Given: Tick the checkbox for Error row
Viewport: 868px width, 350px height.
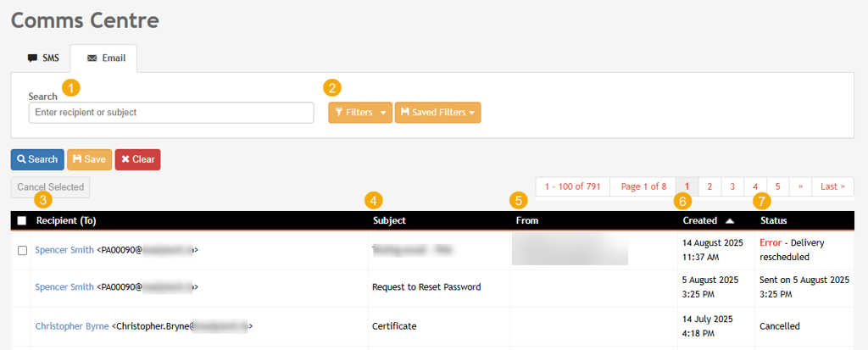Looking at the screenshot, I should click(22, 250).
